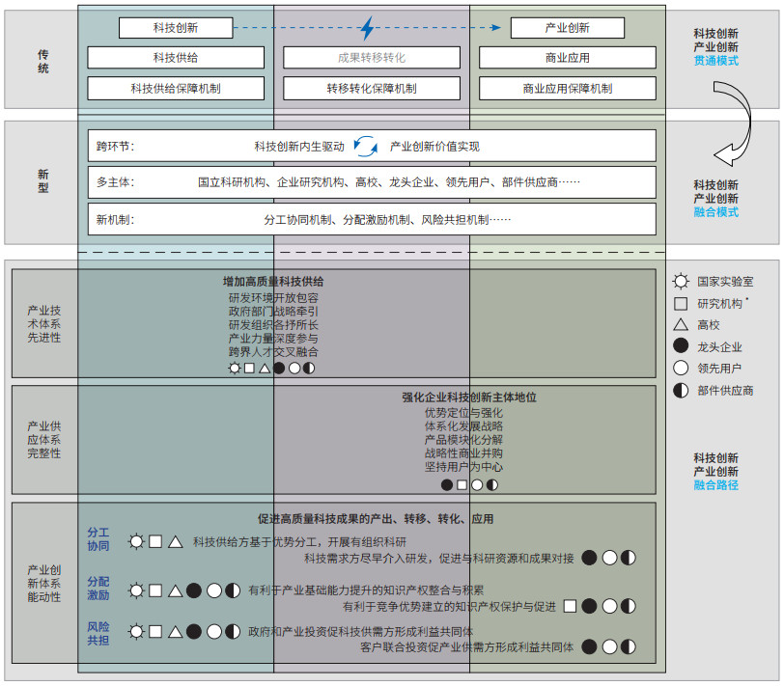Select the 国家实验室 sun icon in the legend
The image size is (784, 686).
tap(681, 282)
